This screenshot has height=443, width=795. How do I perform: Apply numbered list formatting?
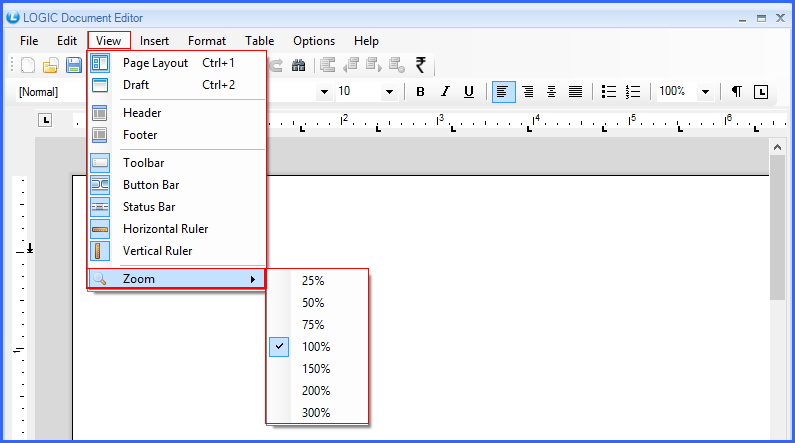(x=633, y=92)
